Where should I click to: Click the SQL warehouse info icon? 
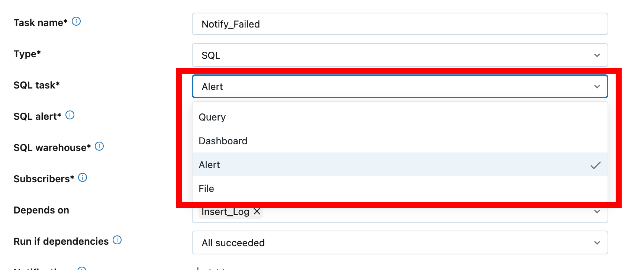coord(99,146)
